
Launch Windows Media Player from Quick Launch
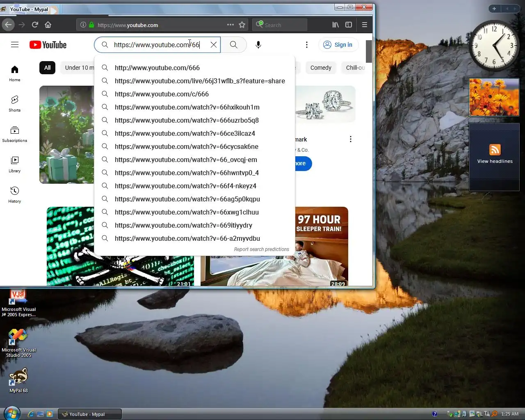(x=50, y=414)
